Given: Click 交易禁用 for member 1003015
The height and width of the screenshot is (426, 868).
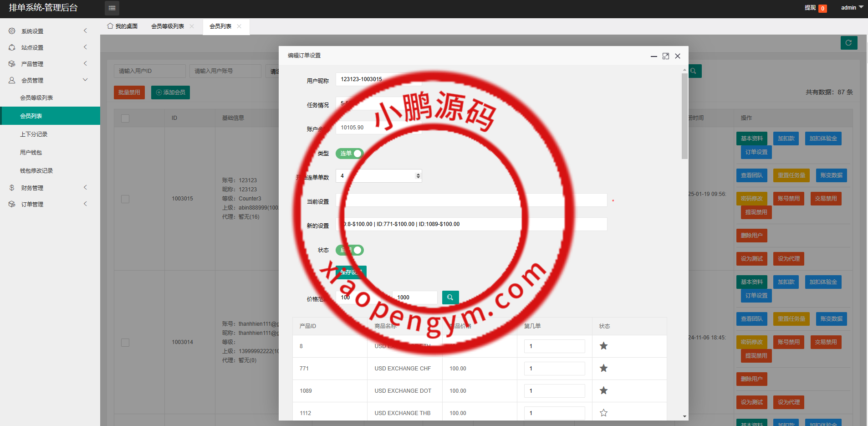Looking at the screenshot, I should pyautogui.click(x=826, y=199).
